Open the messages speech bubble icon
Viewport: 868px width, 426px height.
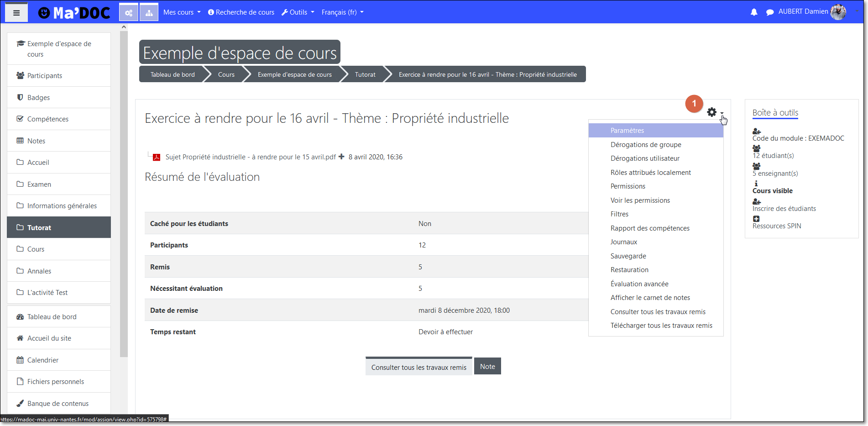point(770,12)
